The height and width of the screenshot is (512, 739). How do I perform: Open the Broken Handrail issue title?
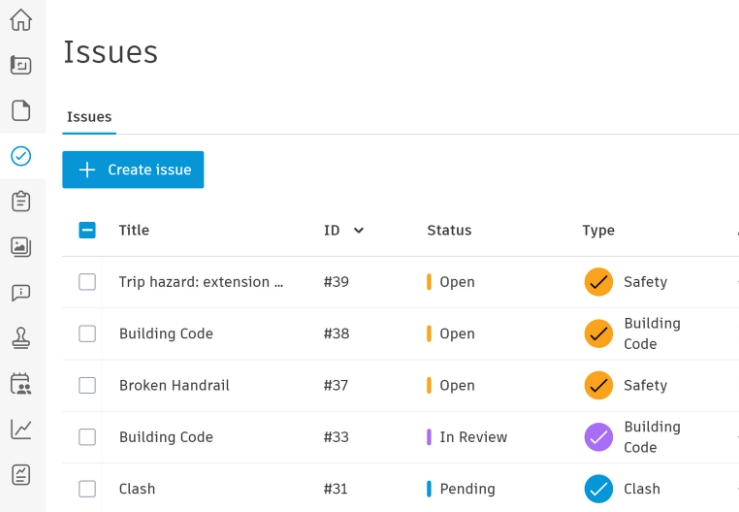click(174, 385)
